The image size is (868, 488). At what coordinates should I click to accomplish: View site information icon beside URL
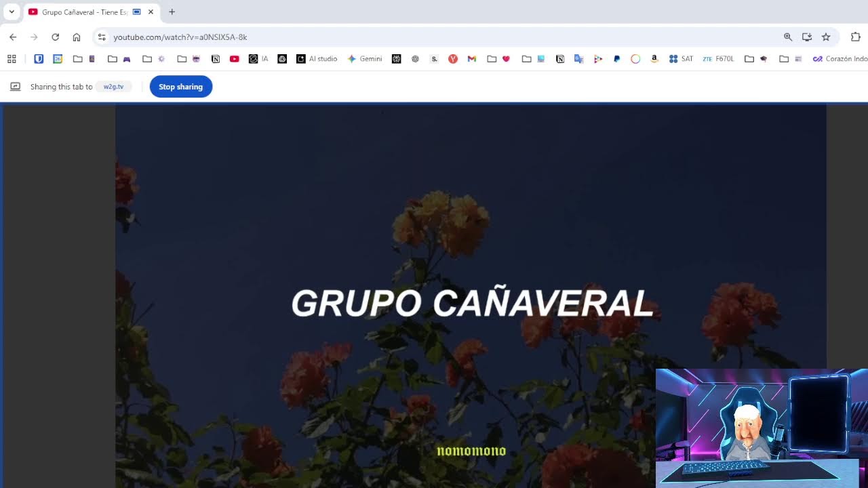pyautogui.click(x=102, y=37)
